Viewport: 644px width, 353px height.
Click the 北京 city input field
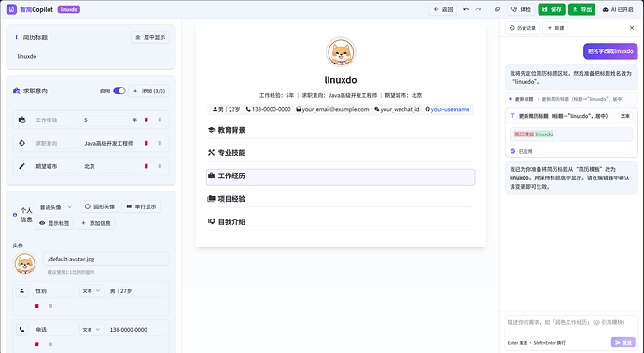108,166
